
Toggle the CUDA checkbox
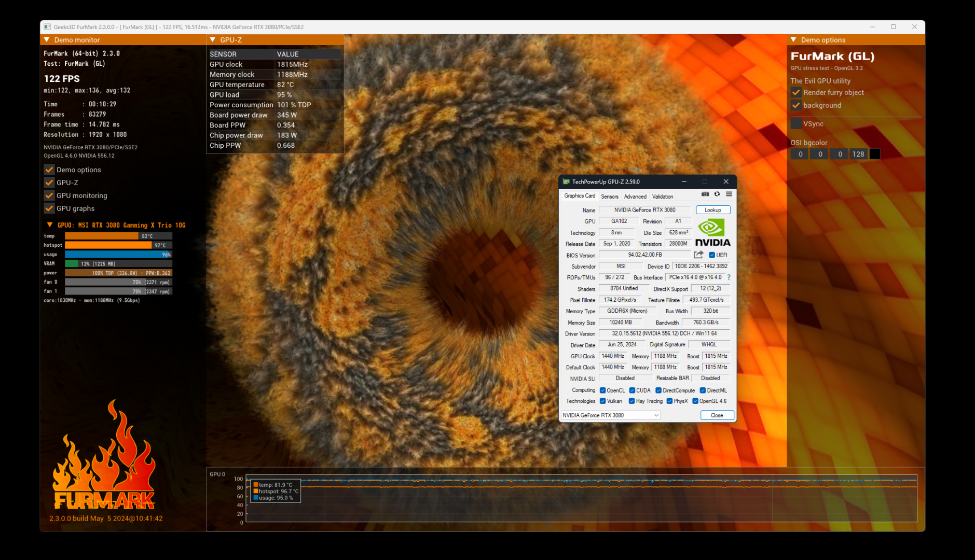[x=632, y=390]
